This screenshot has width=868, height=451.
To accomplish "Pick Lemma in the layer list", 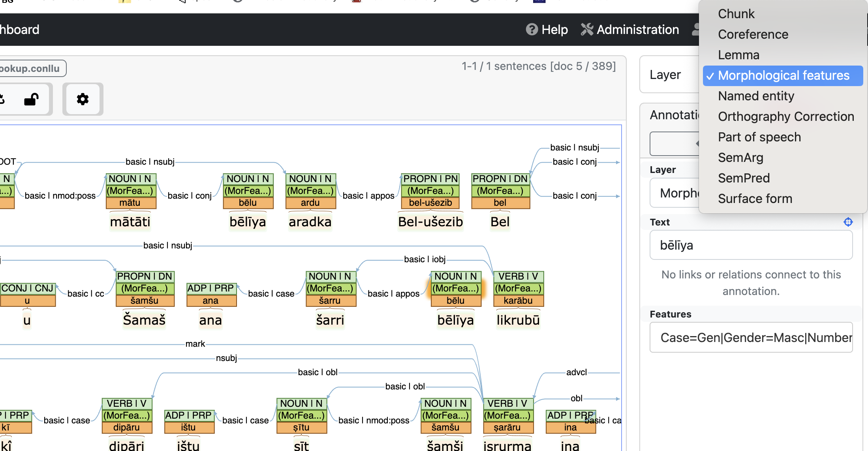I will pyautogui.click(x=738, y=55).
